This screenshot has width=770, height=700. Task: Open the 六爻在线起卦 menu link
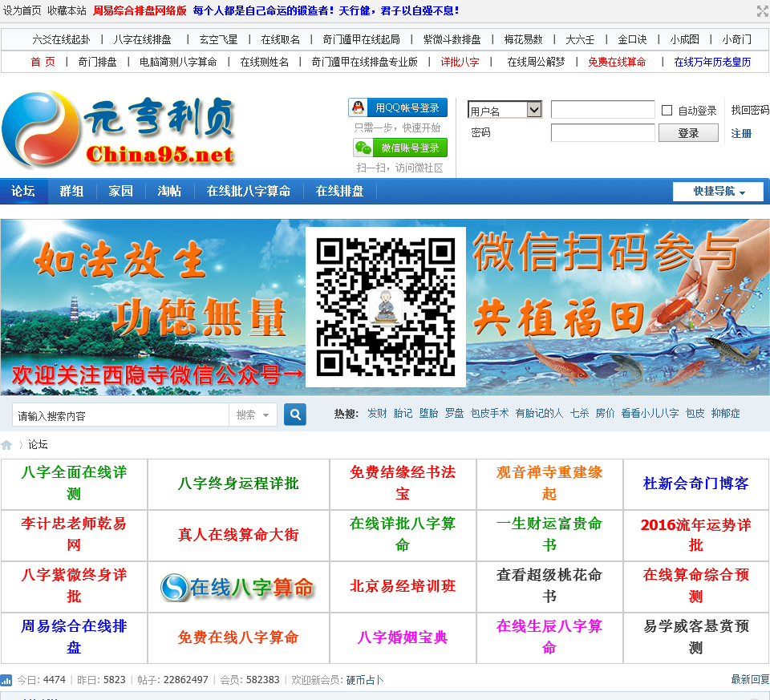coord(62,39)
